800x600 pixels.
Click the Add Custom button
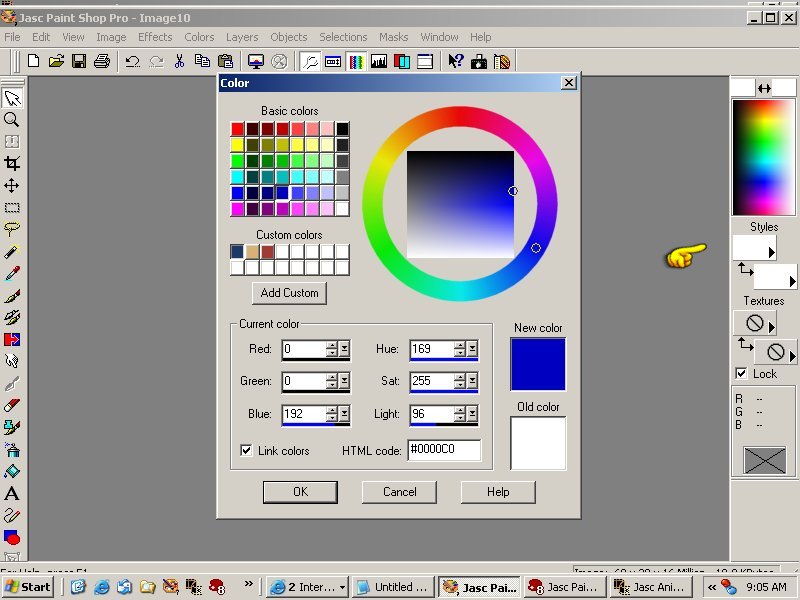point(289,293)
